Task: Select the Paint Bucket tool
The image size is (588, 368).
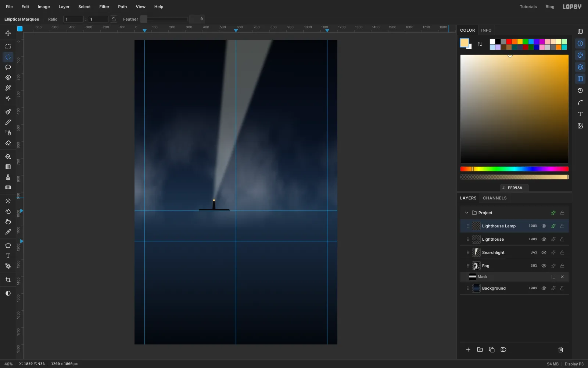Action: tap(8, 156)
